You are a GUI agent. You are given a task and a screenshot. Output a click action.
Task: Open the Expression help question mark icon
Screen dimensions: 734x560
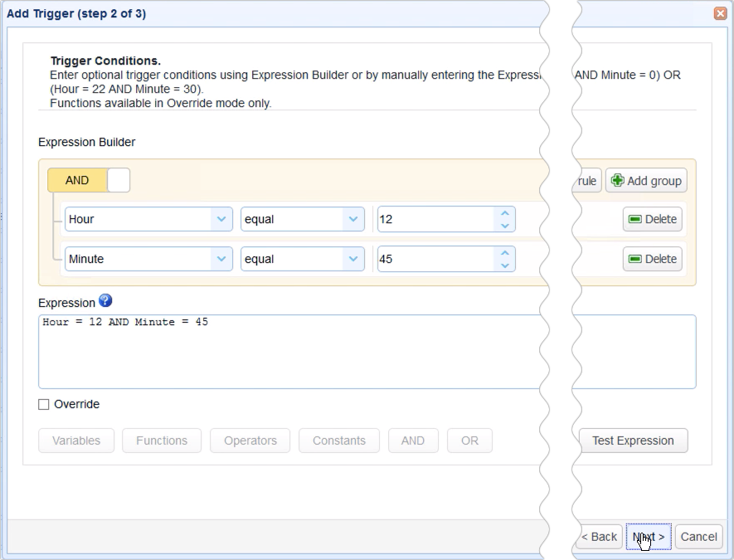tap(105, 301)
